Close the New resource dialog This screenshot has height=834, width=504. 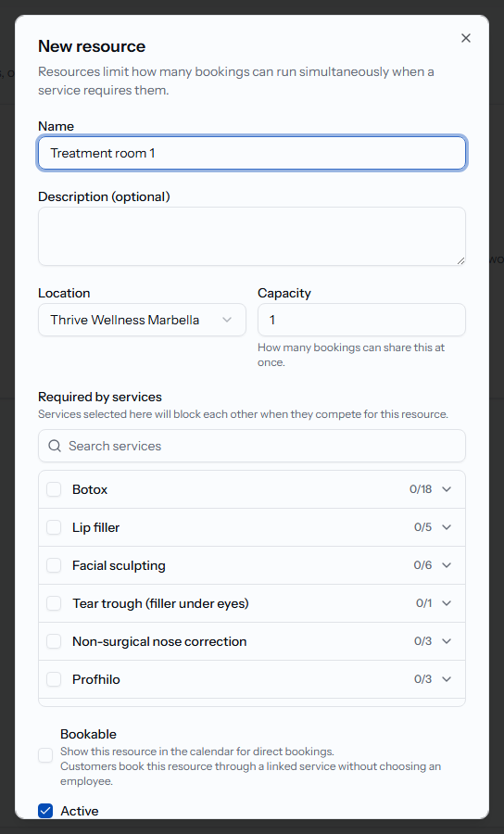pos(466,38)
